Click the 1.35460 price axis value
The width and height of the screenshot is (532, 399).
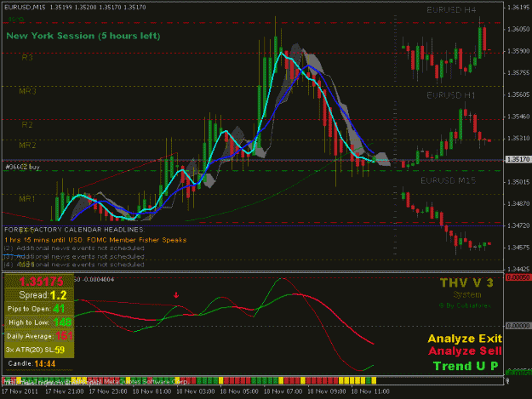(x=518, y=117)
